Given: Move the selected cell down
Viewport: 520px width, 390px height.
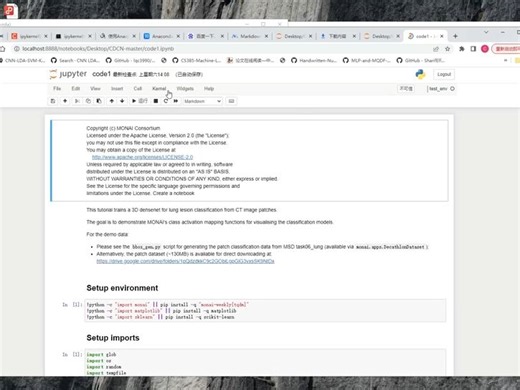Looking at the screenshot, I should coord(122,101).
